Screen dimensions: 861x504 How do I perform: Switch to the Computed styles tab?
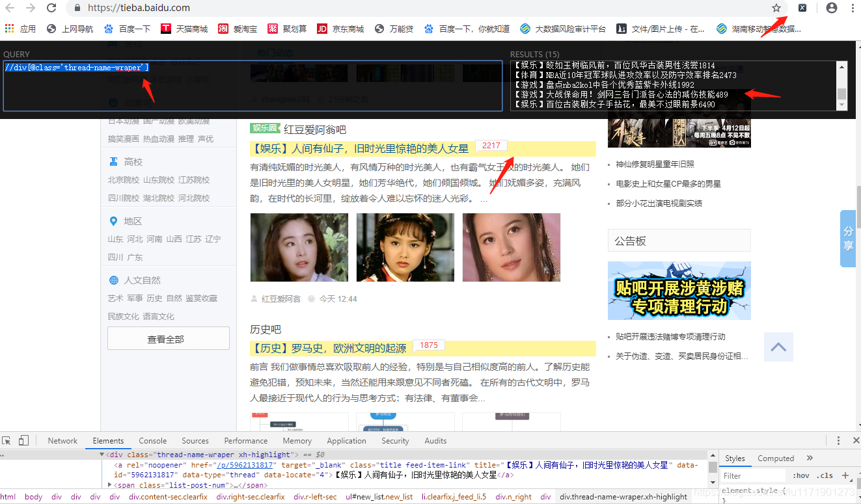point(776,458)
